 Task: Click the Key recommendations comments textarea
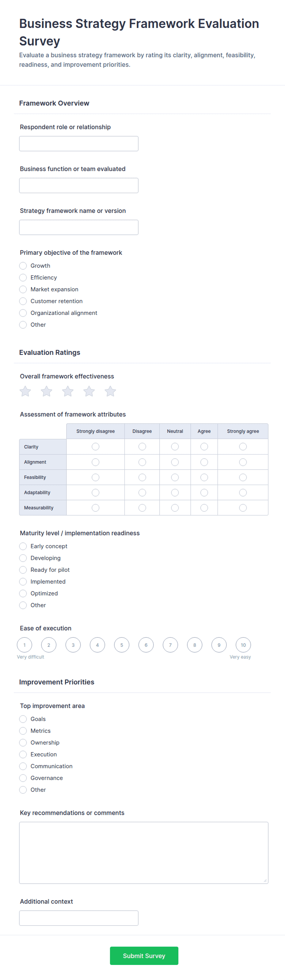tap(144, 853)
